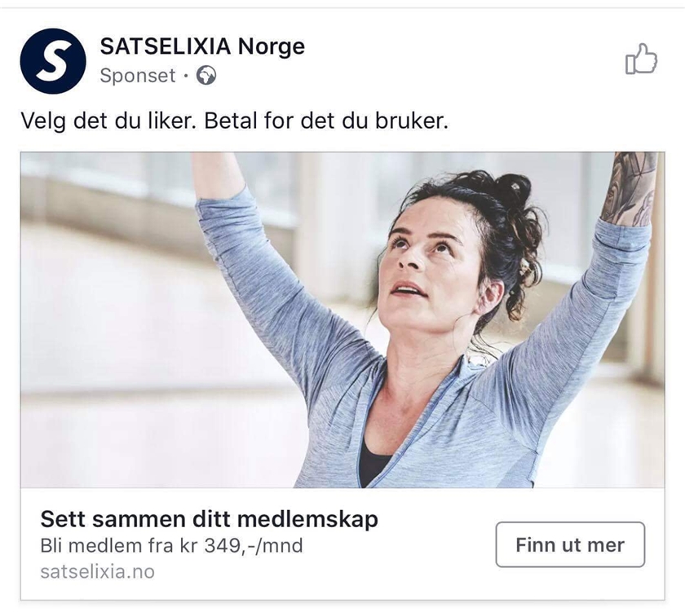Click the globe public-audience icon
The image size is (685, 616).
click(x=205, y=76)
